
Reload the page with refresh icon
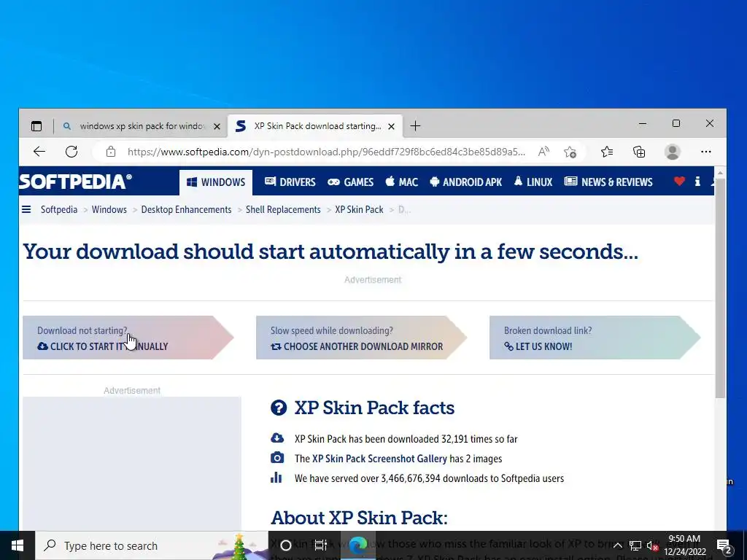[x=71, y=152]
